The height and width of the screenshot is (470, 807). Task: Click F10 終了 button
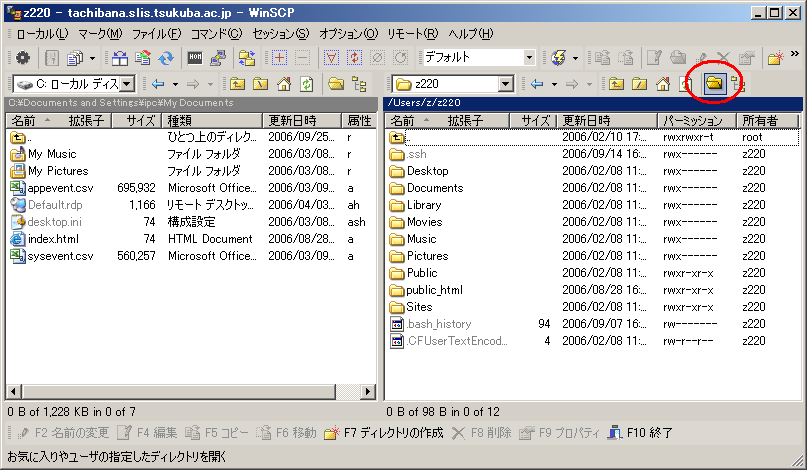[x=640, y=433]
